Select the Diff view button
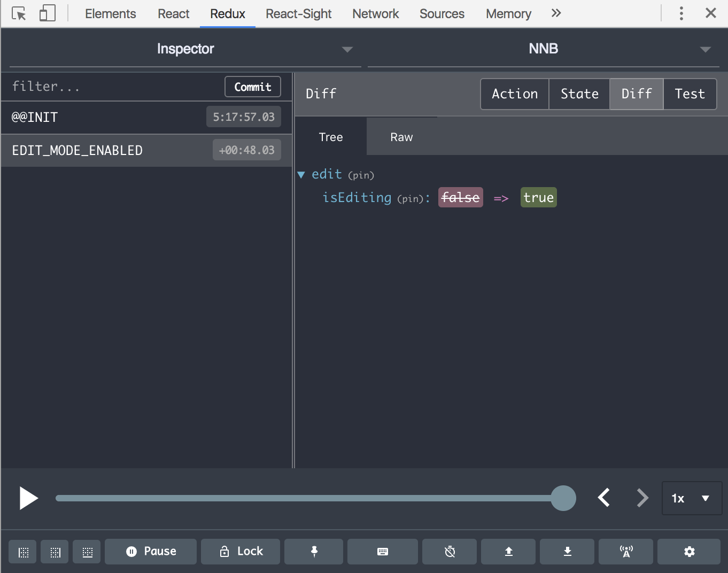728x573 pixels. [637, 94]
